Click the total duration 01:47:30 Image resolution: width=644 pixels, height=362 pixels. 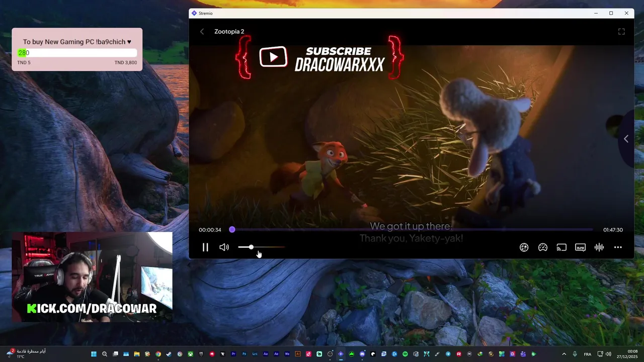tap(613, 230)
